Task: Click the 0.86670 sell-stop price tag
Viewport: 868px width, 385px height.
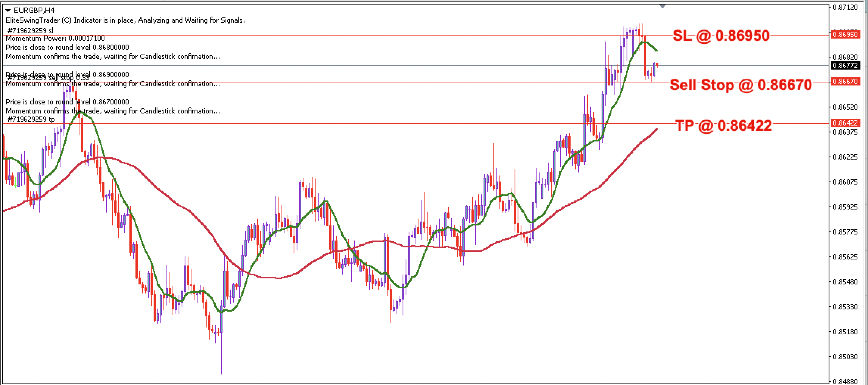Action: [x=845, y=81]
